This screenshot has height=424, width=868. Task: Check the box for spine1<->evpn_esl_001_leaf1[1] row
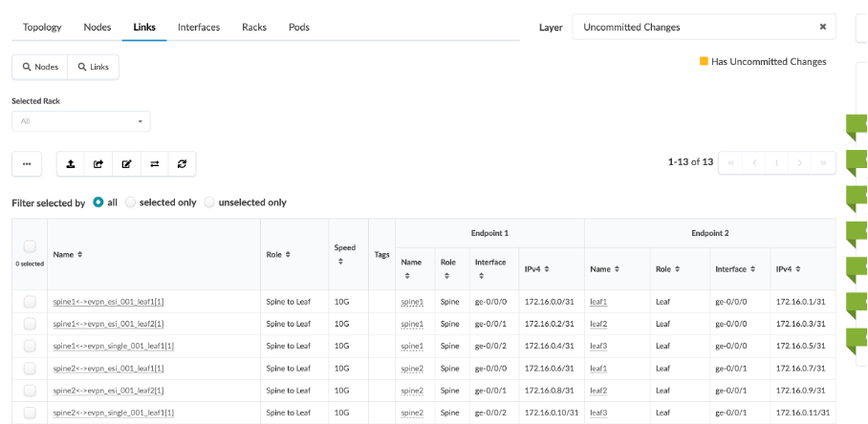click(x=30, y=302)
